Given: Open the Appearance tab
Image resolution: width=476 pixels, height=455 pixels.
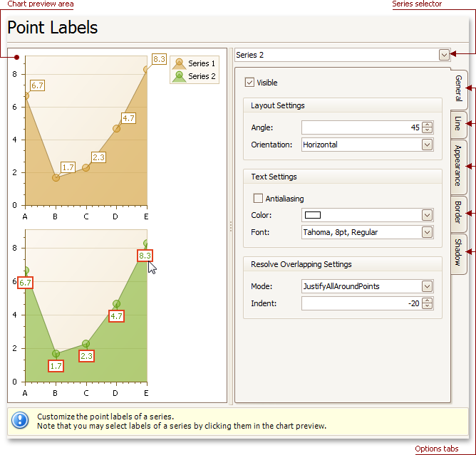Looking at the screenshot, I should click(458, 166).
